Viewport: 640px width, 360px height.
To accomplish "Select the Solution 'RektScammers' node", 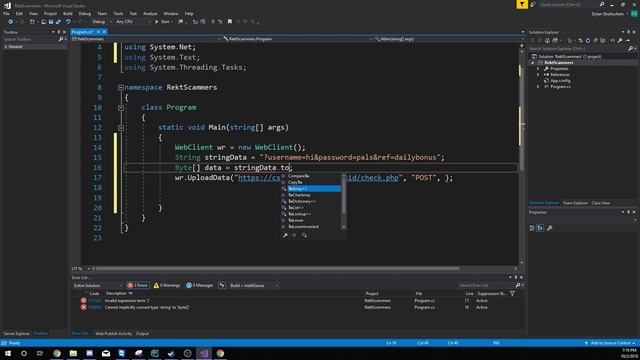I will tap(569, 56).
